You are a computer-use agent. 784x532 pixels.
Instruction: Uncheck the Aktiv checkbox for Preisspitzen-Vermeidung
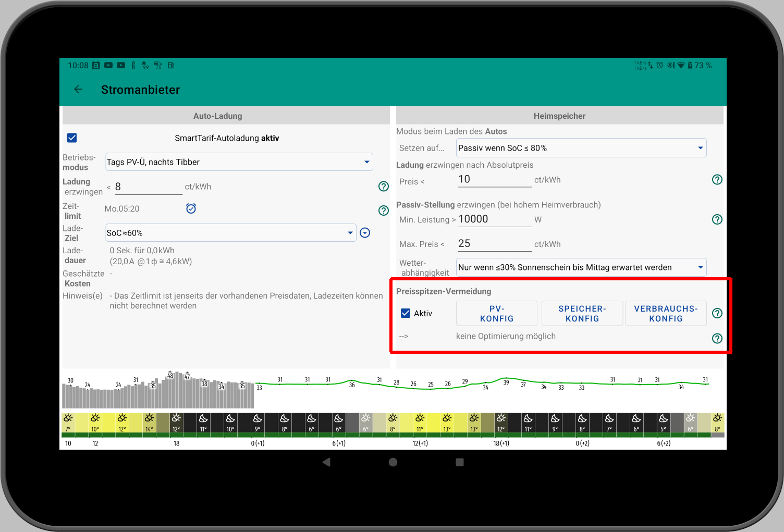point(406,313)
